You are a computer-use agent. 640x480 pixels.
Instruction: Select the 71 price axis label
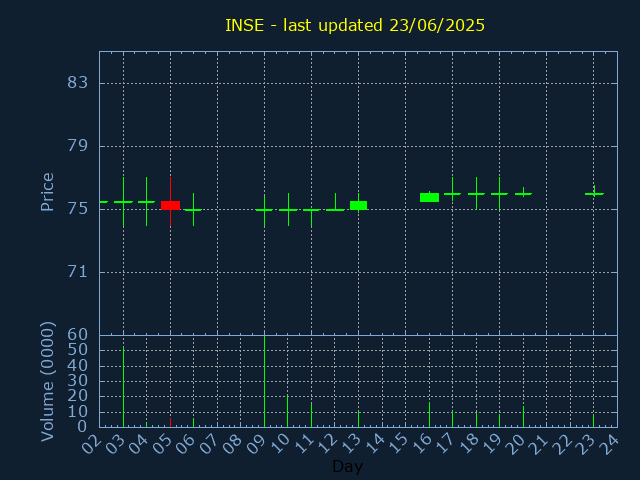tap(78, 272)
